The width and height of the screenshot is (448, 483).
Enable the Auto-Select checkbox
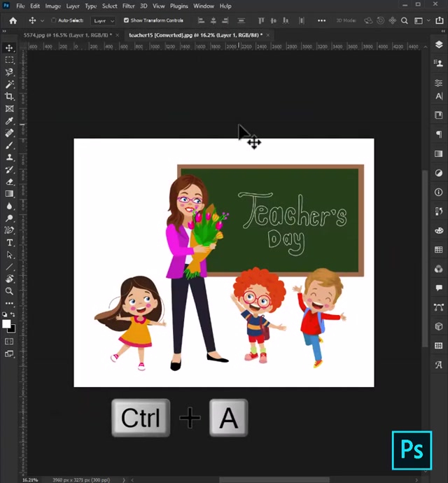(x=54, y=20)
